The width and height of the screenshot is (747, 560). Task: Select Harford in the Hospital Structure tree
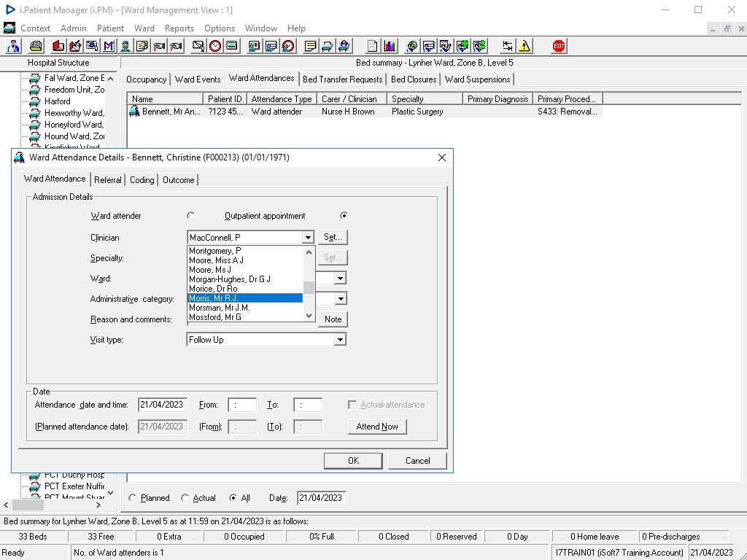[57, 101]
